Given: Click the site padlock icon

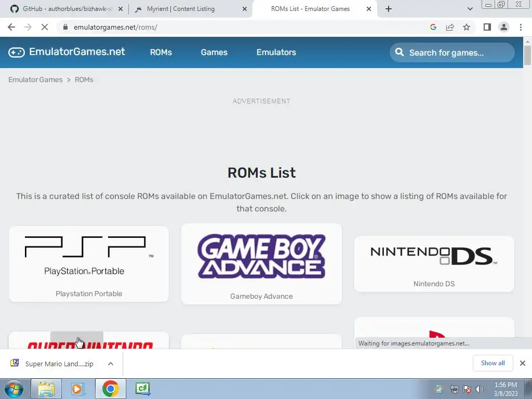Looking at the screenshot, I should tap(65, 27).
